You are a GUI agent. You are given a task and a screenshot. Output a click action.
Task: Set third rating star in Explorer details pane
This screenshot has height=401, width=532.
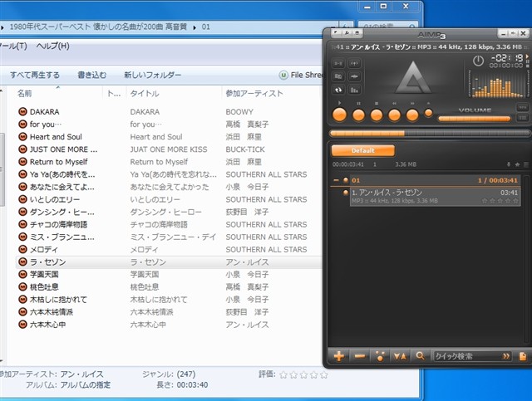coord(304,374)
